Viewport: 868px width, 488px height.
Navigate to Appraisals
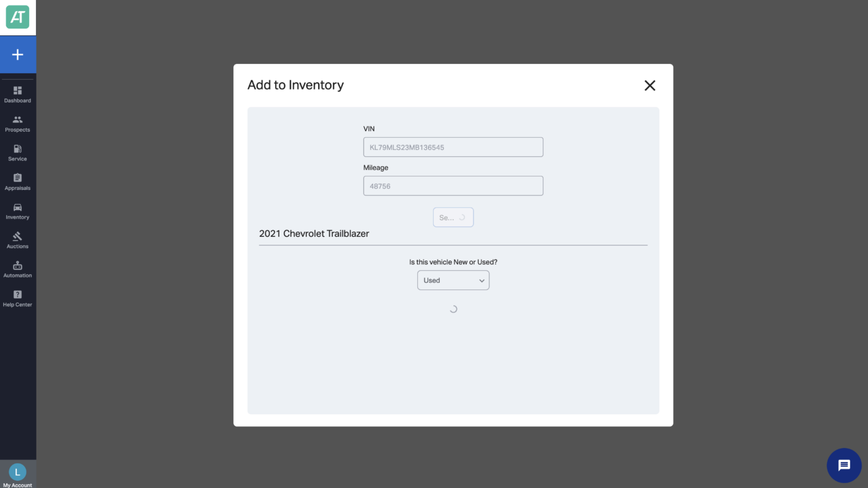click(18, 182)
